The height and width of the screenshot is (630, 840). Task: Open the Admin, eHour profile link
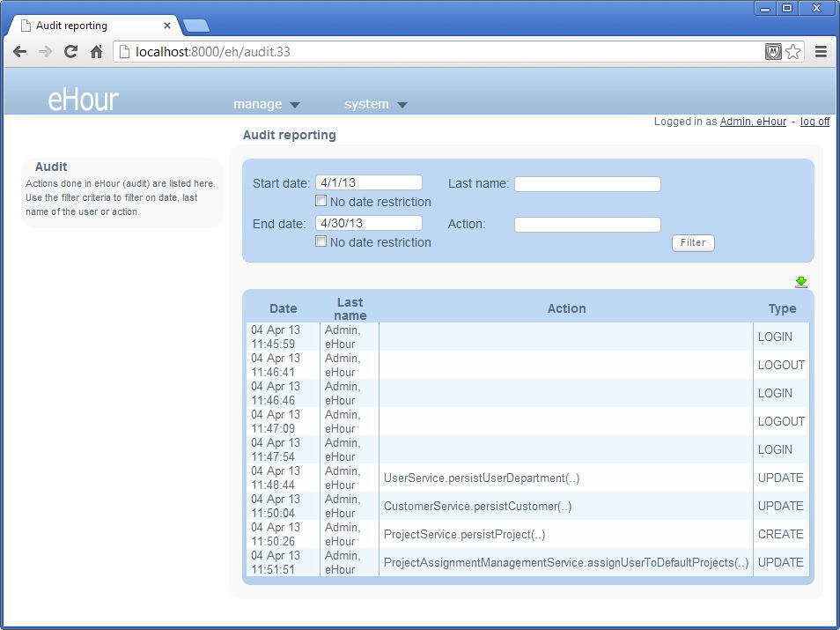[753, 122]
